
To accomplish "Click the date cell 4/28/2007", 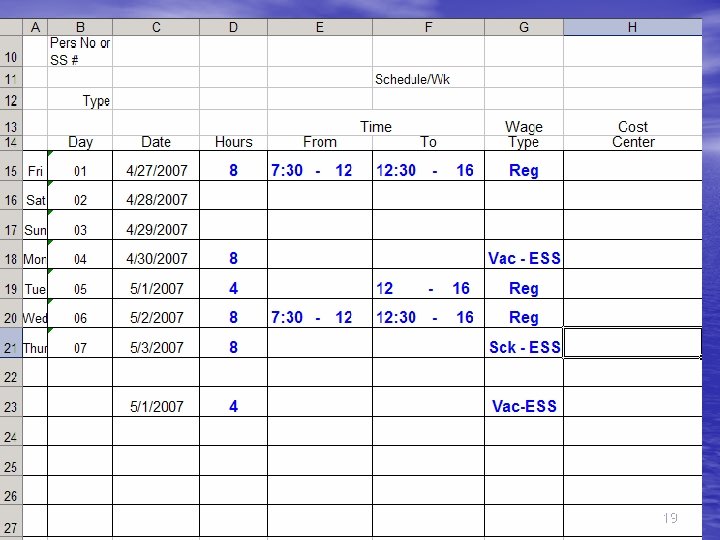I will point(156,195).
